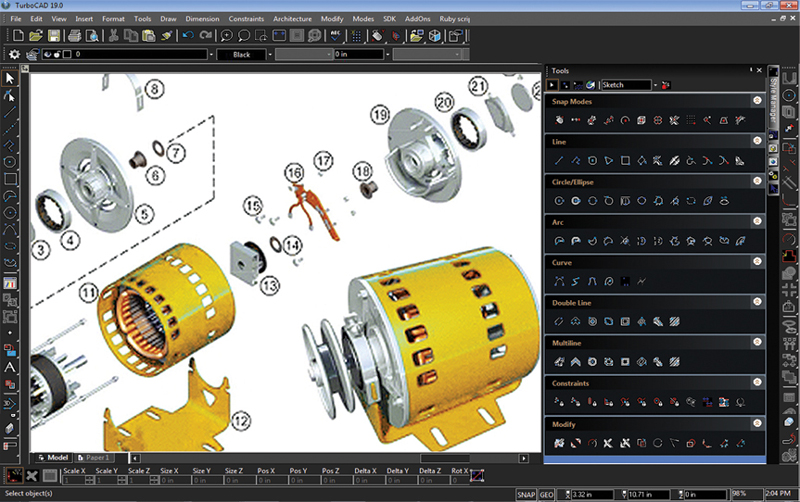Collapse the Snap Modes section
The width and height of the screenshot is (800, 502).
click(x=759, y=101)
